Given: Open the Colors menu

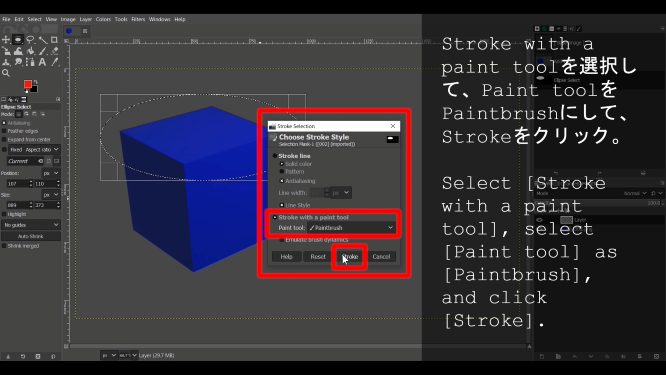Looking at the screenshot, I should pos(103,19).
